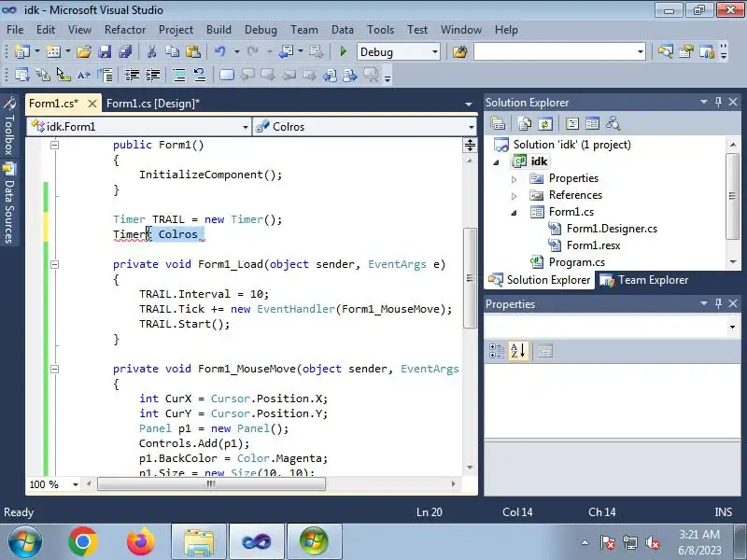Collapse the Form1.cs node in Solution Explorer
Viewport: 747px width, 560px height.
click(x=514, y=213)
